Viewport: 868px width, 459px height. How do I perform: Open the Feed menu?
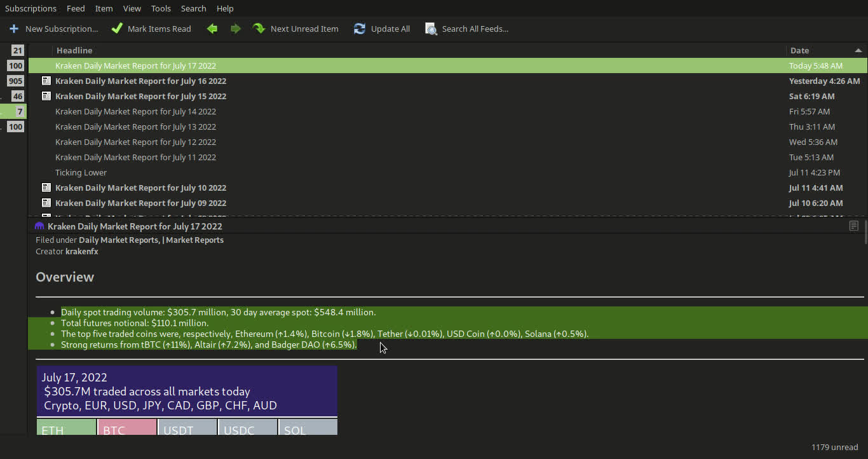click(76, 8)
